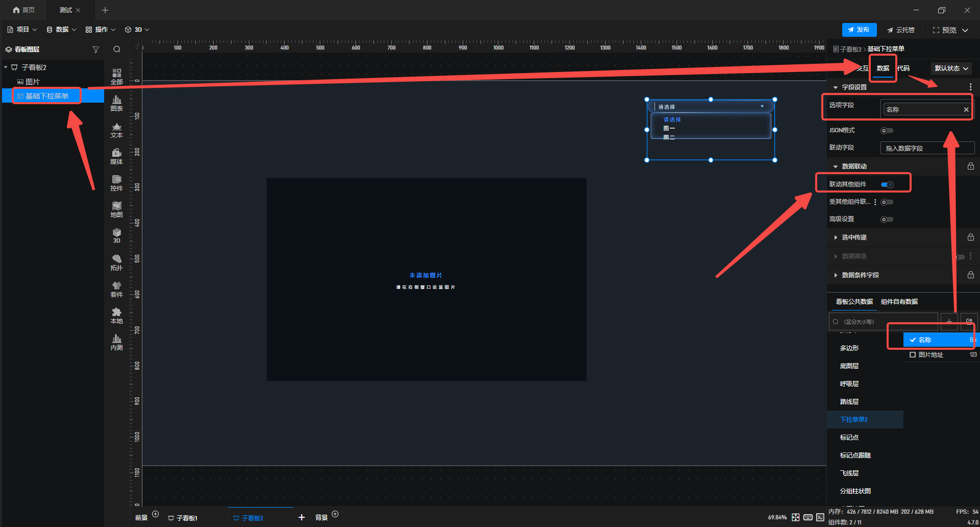
Task: Toggle the 高级设置 switch
Action: [887, 220]
